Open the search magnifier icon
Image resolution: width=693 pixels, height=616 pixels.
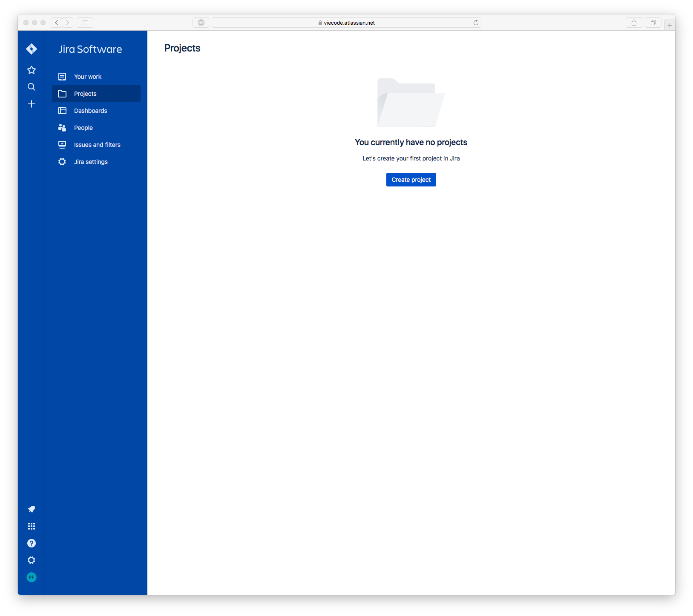(32, 87)
